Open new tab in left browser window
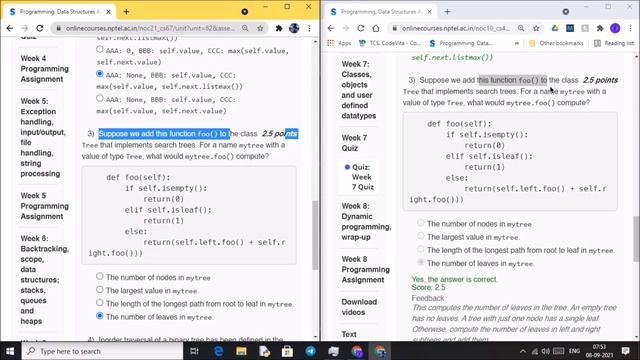This screenshot has height=360, width=640. [126, 12]
